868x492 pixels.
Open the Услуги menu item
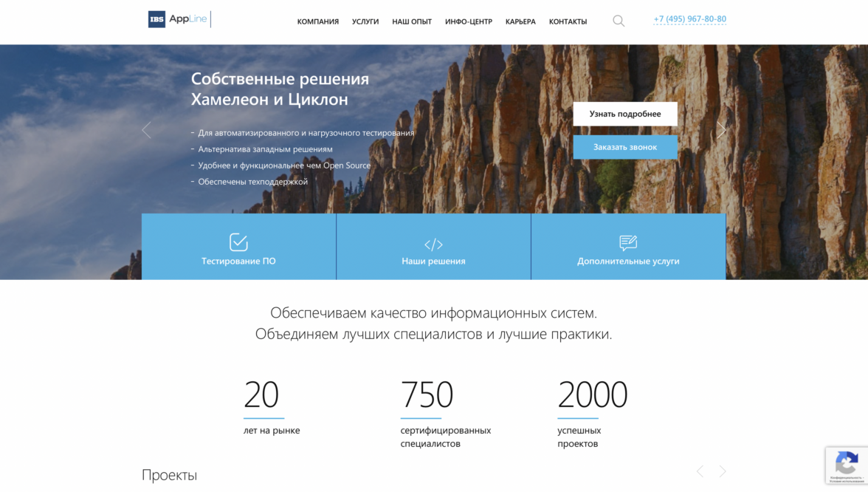click(365, 22)
